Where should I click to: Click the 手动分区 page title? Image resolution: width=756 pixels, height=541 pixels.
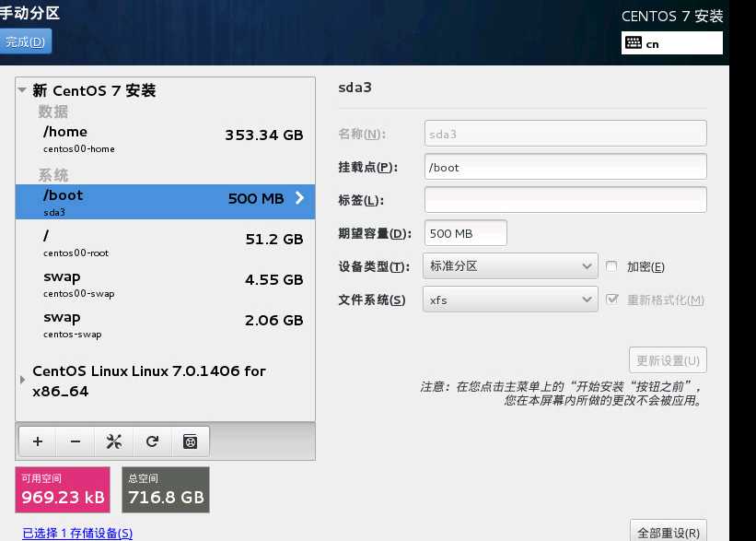pyautogui.click(x=29, y=13)
